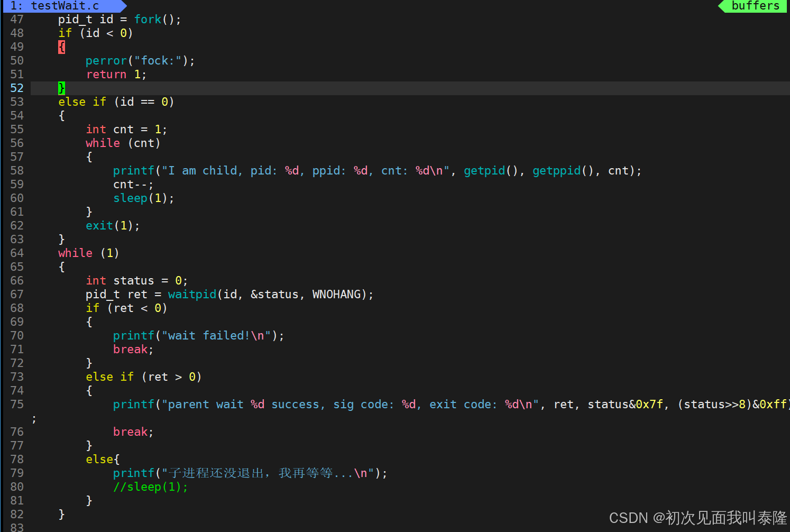Click 'if (ret < 0)' condition
790x532 pixels.
click(126, 308)
